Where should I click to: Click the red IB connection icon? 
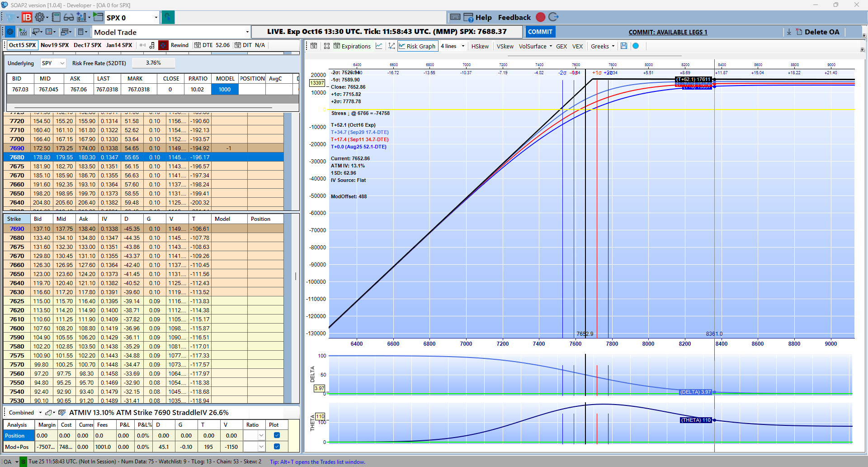pos(27,17)
